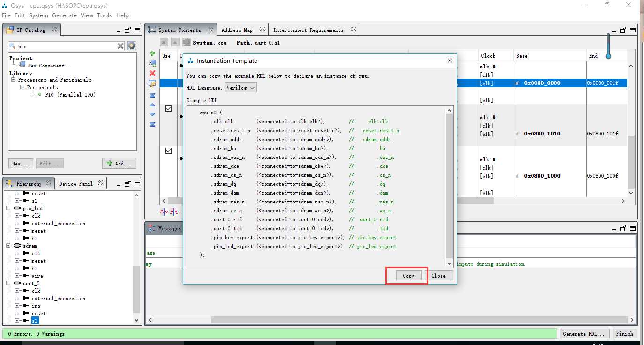Click the System Contents horizontal scrollbar right arrow
The height and width of the screenshot is (345, 644).
pyautogui.click(x=623, y=201)
